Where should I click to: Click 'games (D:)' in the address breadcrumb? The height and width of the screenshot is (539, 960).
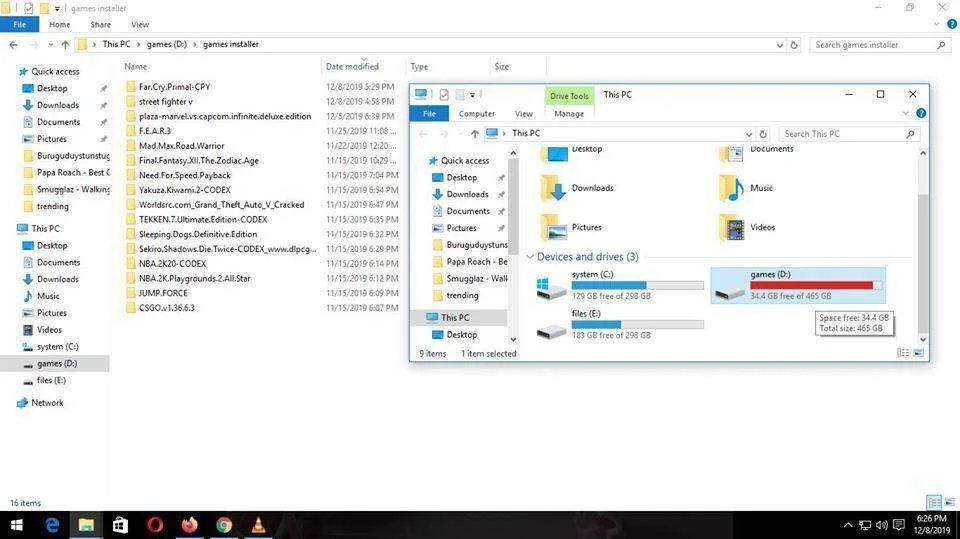tap(167, 44)
